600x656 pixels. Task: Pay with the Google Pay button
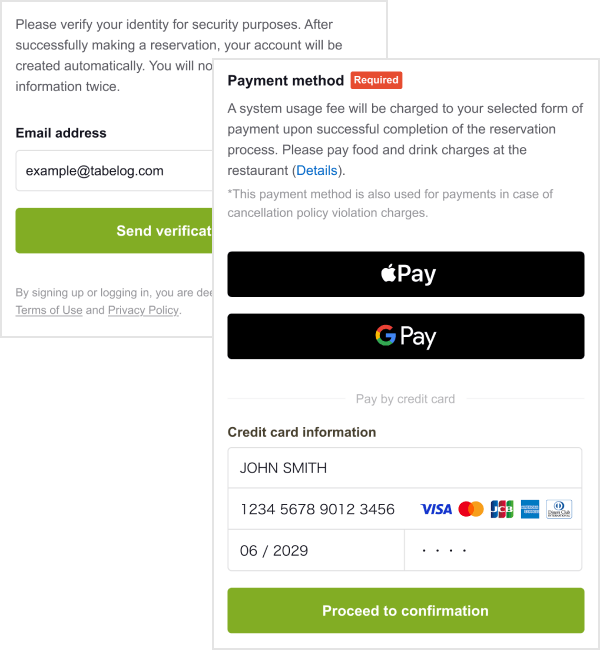406,336
